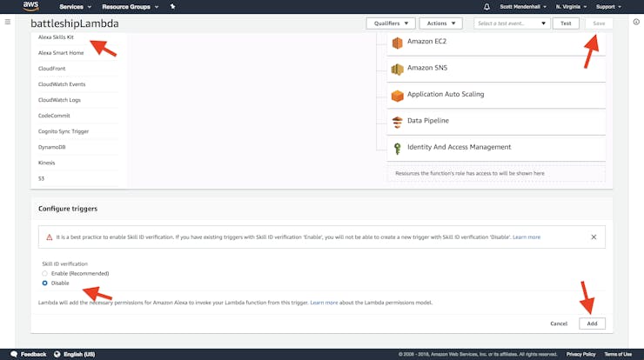The height and width of the screenshot is (360, 644).
Task: Choose Alexa Smart Home trigger
Action: click(61, 52)
